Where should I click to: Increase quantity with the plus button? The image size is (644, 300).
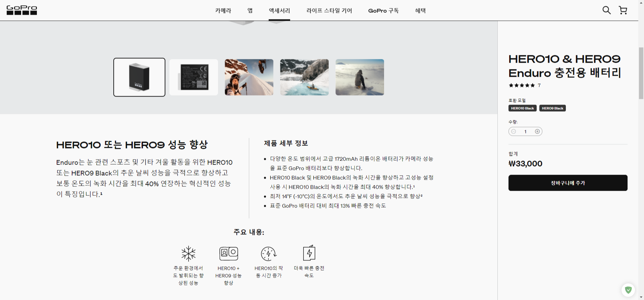(x=537, y=131)
